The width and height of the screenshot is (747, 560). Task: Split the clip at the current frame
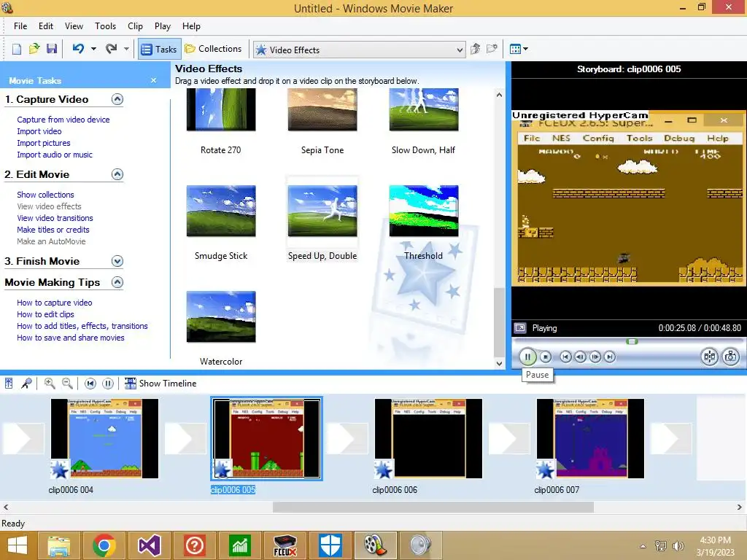pyautogui.click(x=709, y=357)
